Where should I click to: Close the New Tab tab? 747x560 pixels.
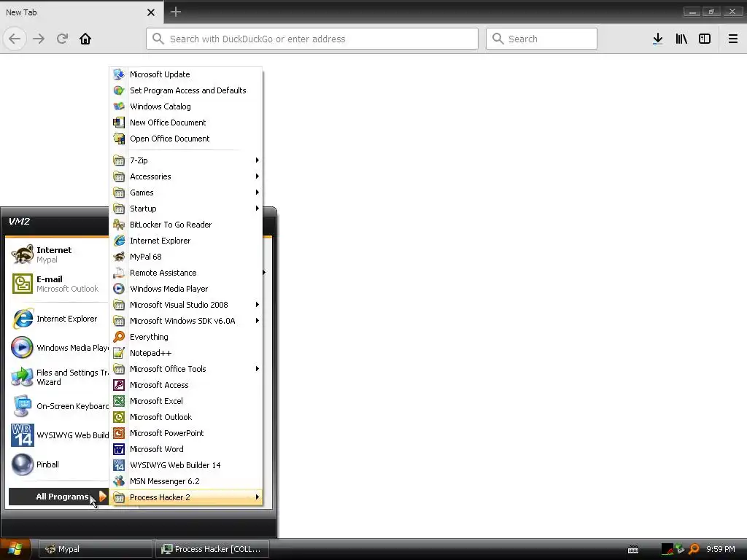point(151,12)
